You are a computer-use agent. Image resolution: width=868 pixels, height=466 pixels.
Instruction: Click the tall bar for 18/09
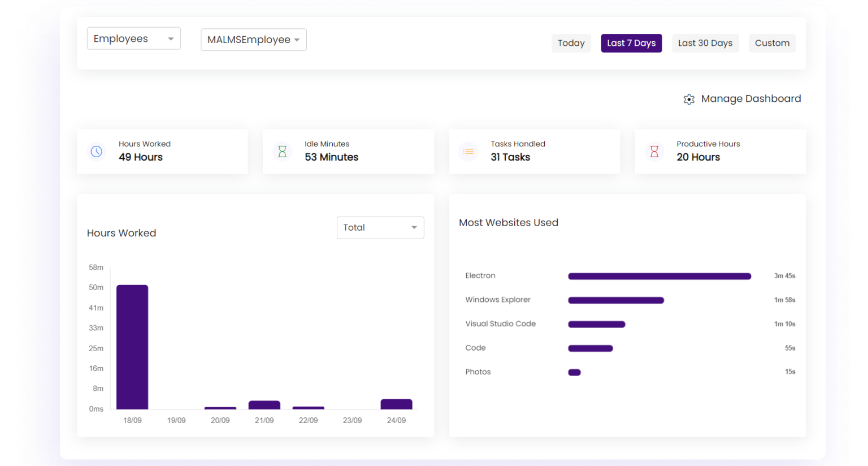click(132, 346)
